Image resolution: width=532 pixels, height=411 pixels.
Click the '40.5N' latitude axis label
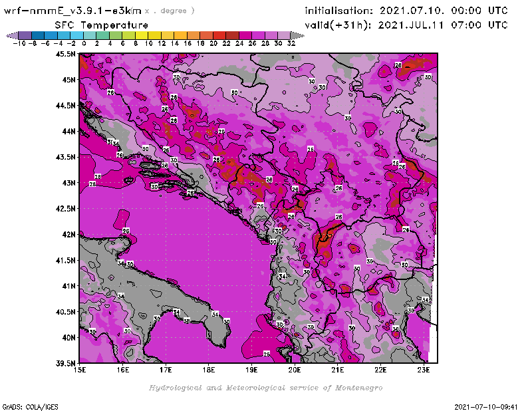(x=65, y=312)
